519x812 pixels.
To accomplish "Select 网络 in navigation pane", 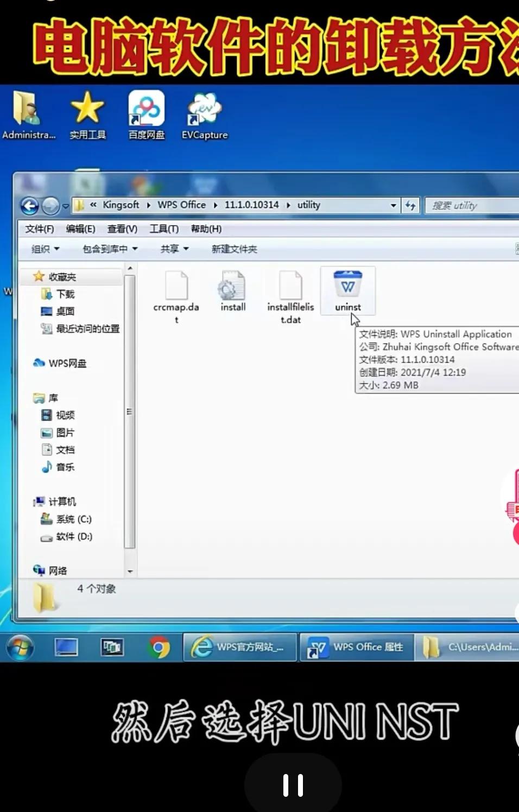I will [x=50, y=570].
